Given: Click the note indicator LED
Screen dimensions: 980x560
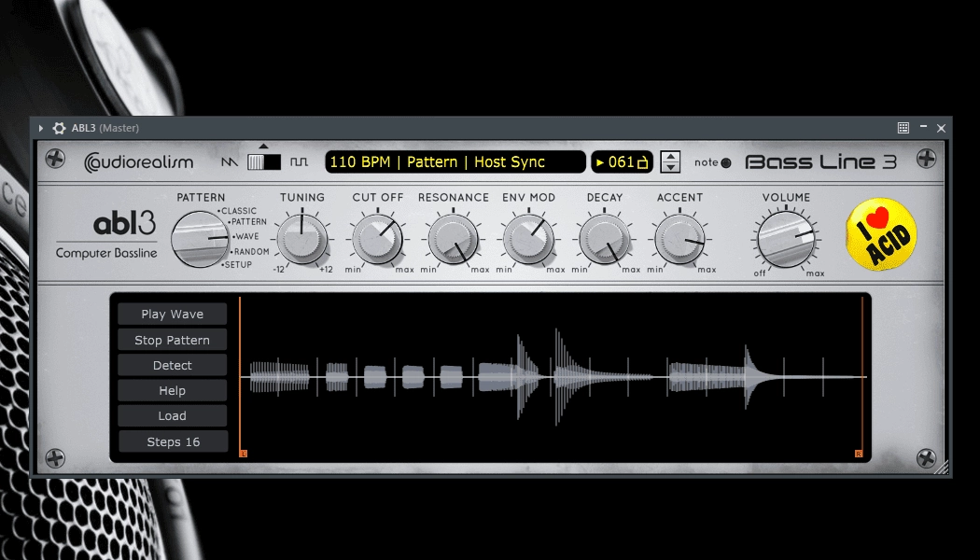Looking at the screenshot, I should tap(725, 162).
